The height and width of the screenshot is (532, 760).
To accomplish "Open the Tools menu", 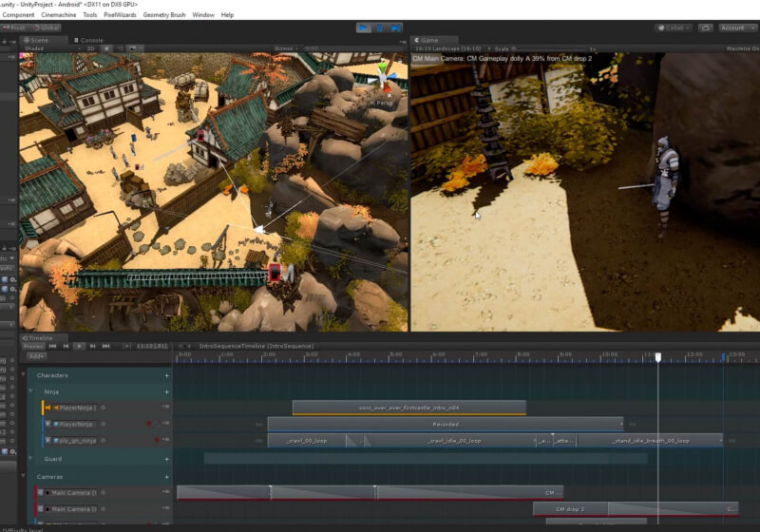I will coord(90,15).
